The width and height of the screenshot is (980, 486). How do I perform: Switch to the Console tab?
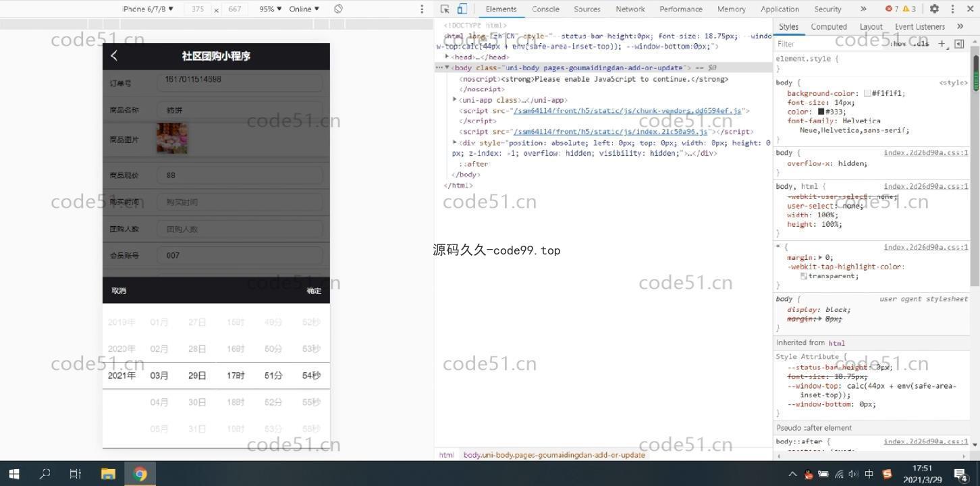click(545, 9)
